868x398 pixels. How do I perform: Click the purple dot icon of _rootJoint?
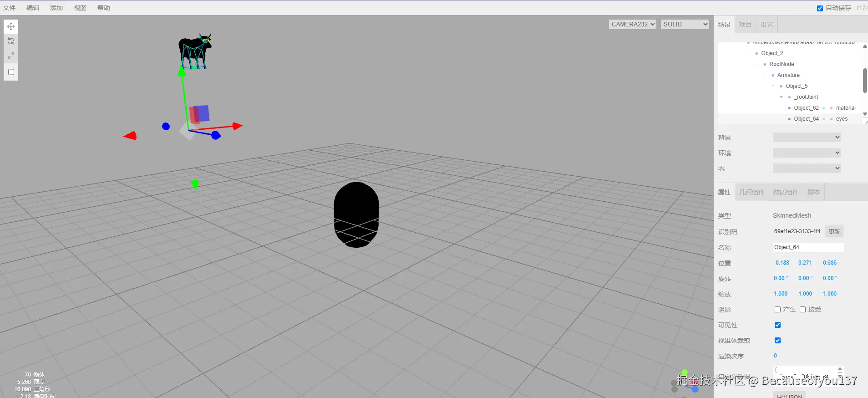(789, 97)
